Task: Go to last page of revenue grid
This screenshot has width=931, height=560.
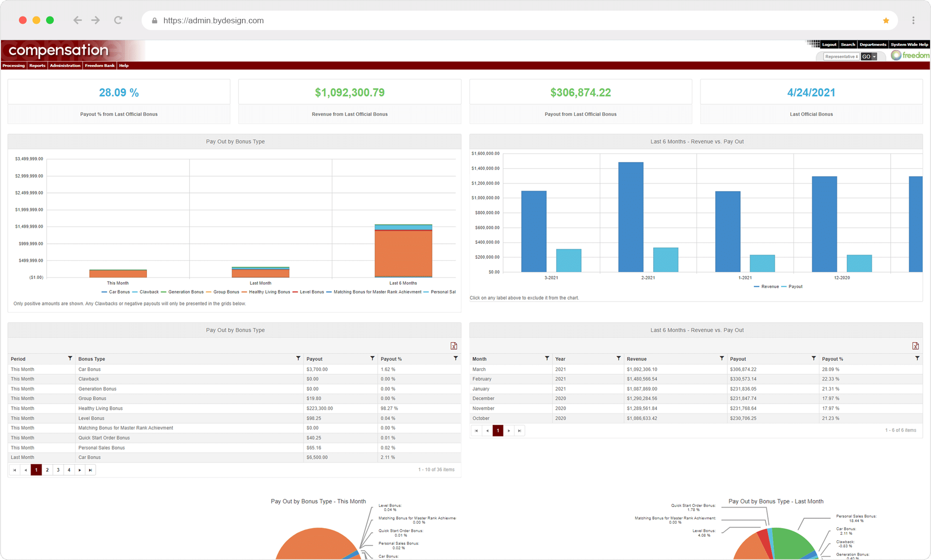Action: click(x=519, y=431)
